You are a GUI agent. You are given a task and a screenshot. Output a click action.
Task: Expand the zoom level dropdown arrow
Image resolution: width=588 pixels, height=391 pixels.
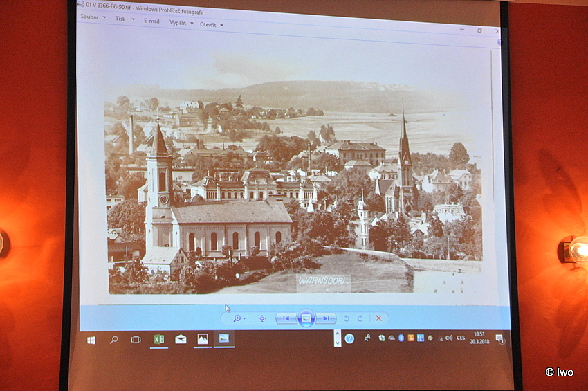[244, 318]
